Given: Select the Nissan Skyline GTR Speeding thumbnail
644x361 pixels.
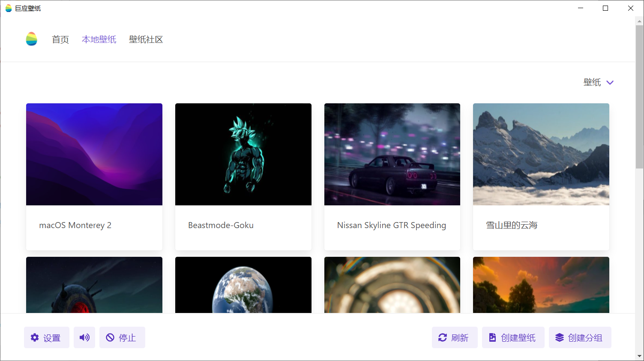Looking at the screenshot, I should [x=392, y=154].
